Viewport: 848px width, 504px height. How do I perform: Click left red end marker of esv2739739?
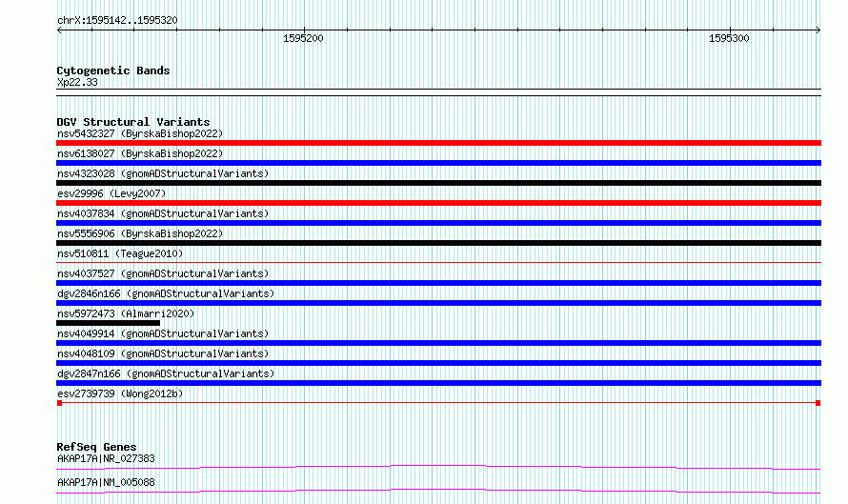pos(59,403)
